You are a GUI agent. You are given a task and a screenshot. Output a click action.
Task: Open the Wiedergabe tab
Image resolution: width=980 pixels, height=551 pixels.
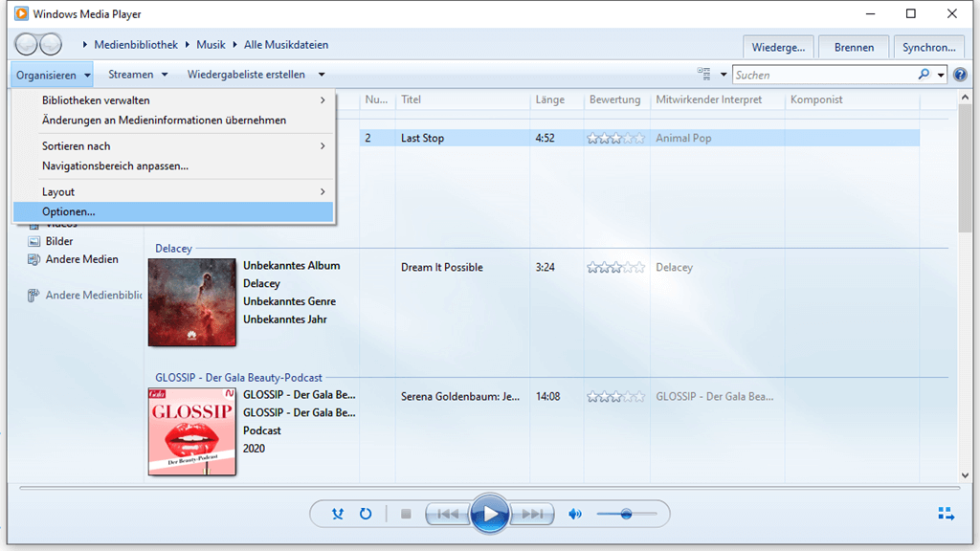pos(778,48)
